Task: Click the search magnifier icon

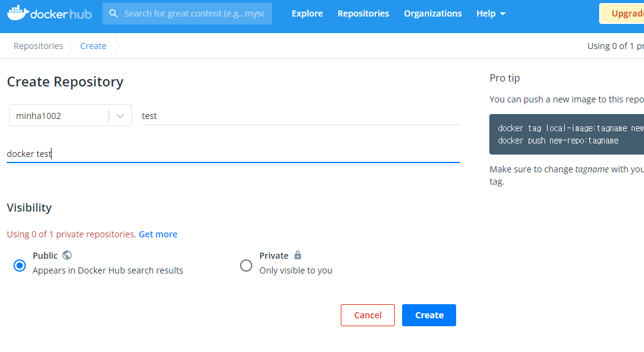Action: pos(114,13)
